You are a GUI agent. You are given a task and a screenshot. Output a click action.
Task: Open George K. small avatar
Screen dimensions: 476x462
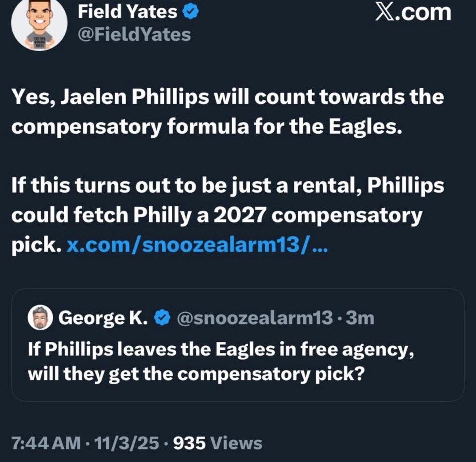[x=40, y=318]
